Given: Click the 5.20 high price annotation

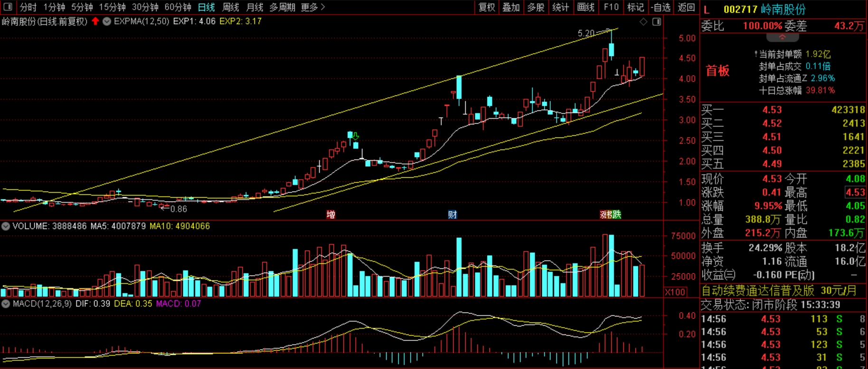Looking at the screenshot, I should coord(586,33).
